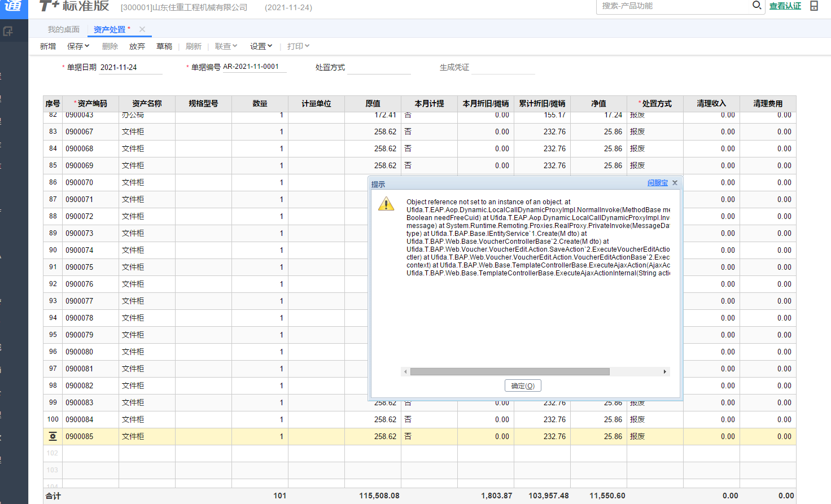Click the 计量单位 column header
The image size is (831, 504).
click(x=317, y=103)
